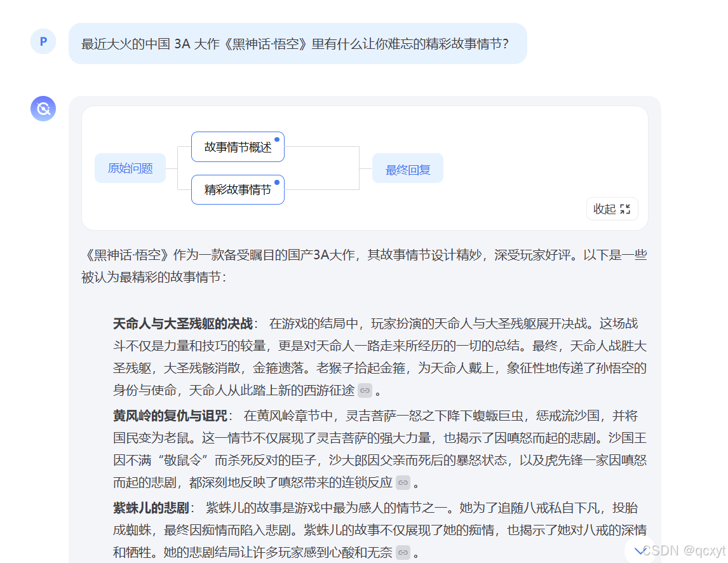Screen dimensions: 728x563
Task: Click the blue dot on 精彩故事情节 node
Action: pyautogui.click(x=277, y=182)
